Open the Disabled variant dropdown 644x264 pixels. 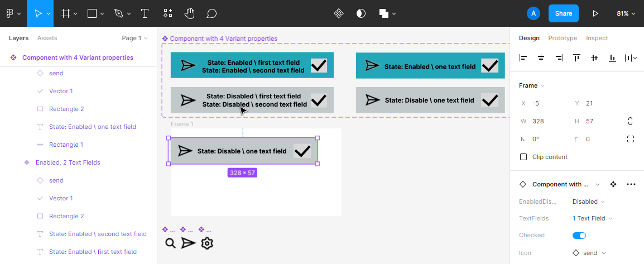(589, 201)
